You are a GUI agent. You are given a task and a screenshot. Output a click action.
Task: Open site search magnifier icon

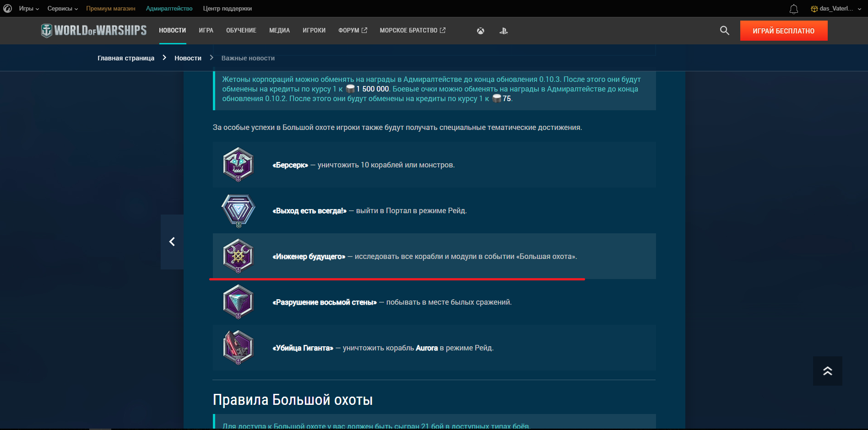(x=724, y=31)
